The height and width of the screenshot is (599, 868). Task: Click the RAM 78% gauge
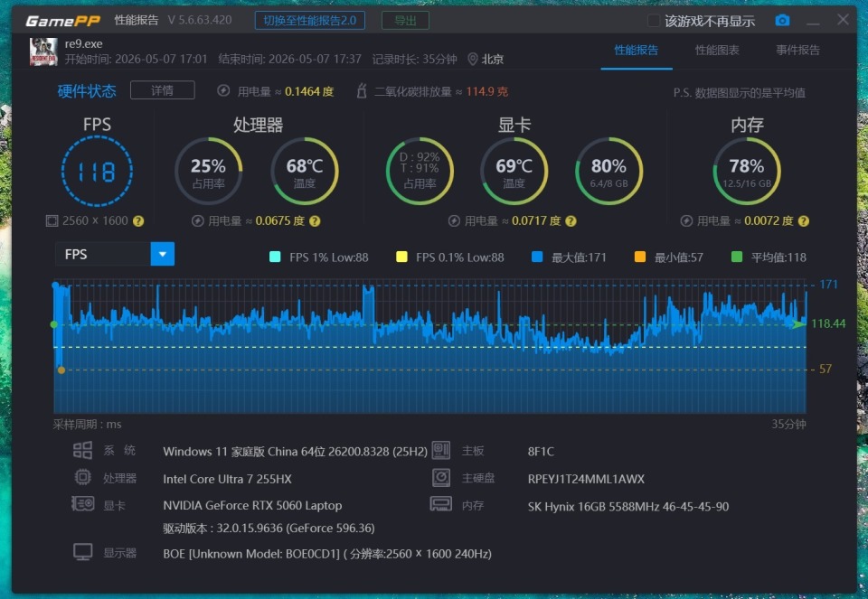click(x=747, y=172)
